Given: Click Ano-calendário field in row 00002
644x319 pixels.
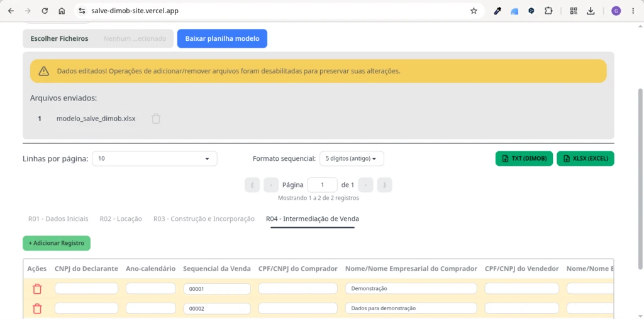Looking at the screenshot, I should click(151, 308).
